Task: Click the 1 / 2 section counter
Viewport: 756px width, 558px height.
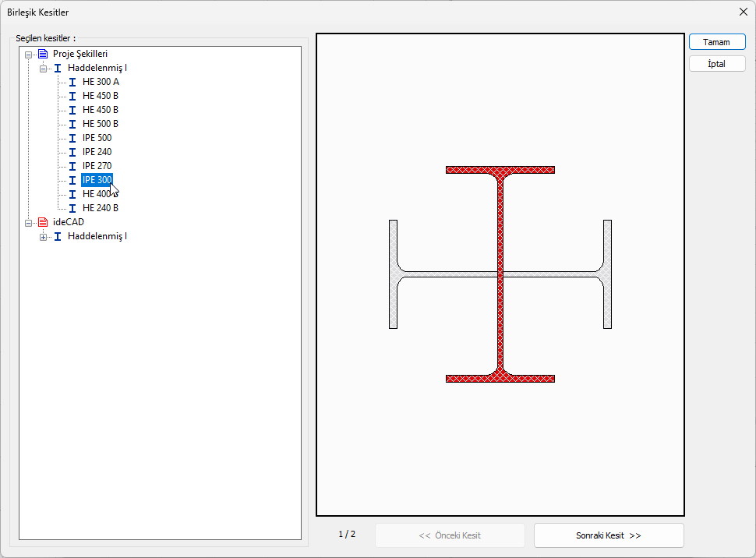Action: [347, 535]
